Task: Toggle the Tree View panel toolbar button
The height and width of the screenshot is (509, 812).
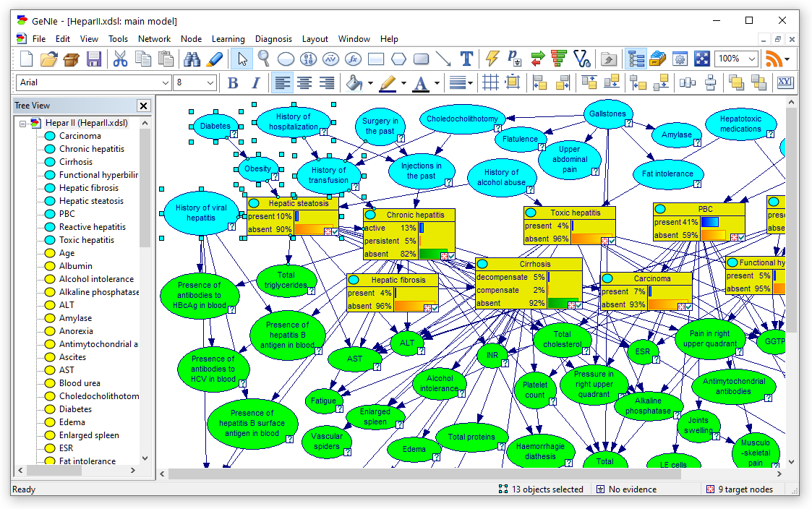Action: (x=636, y=59)
